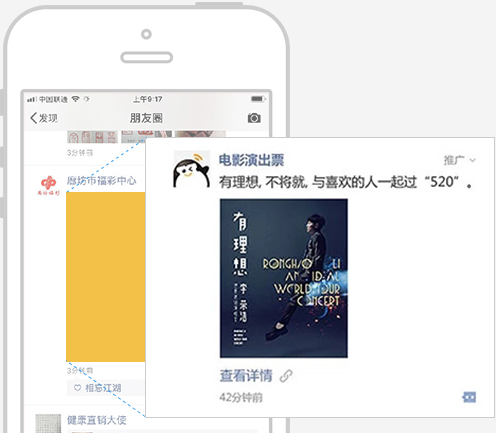
Task: Open 健康直销大使 profile name
Action: coord(97,420)
